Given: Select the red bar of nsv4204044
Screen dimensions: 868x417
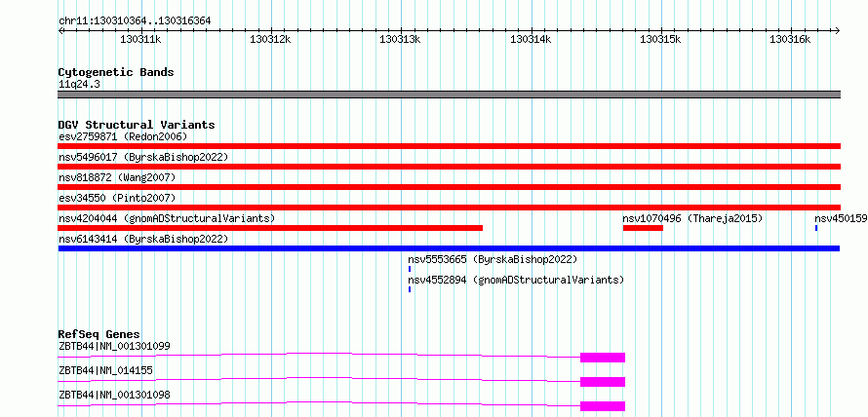Looking at the screenshot, I should point(270,228).
